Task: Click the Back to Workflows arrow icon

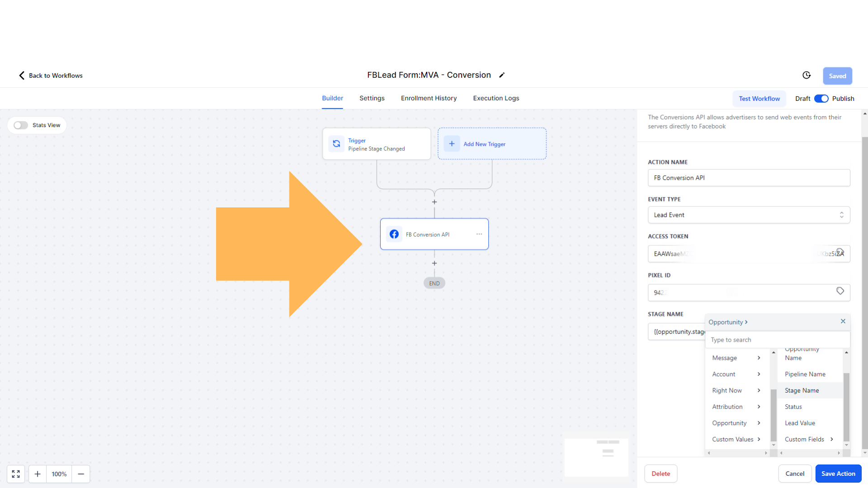Action: pos(21,75)
